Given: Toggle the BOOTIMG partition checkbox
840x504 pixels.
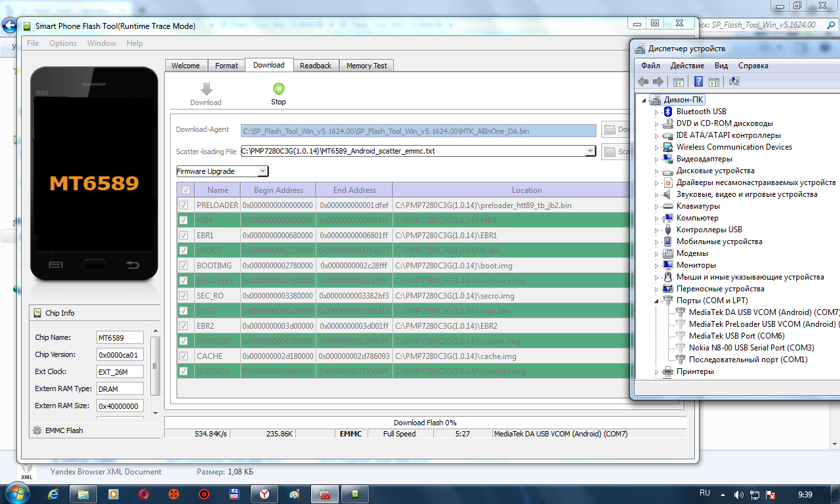Looking at the screenshot, I should pos(183,265).
